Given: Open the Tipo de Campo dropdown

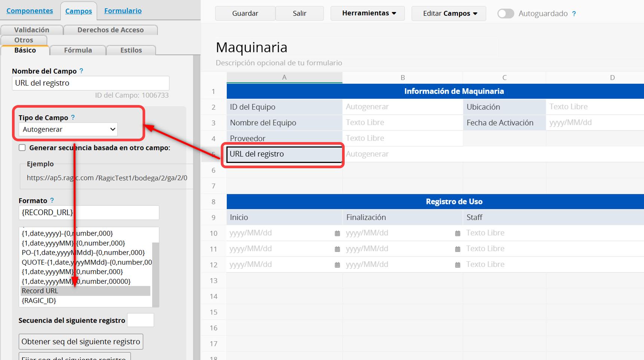Looking at the screenshot, I should point(68,129).
